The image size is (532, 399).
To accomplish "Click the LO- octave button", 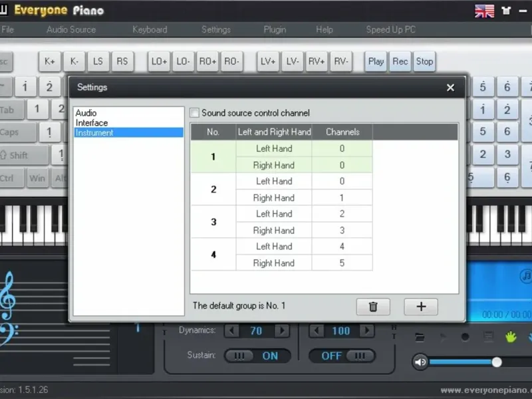I will pyautogui.click(x=183, y=61).
